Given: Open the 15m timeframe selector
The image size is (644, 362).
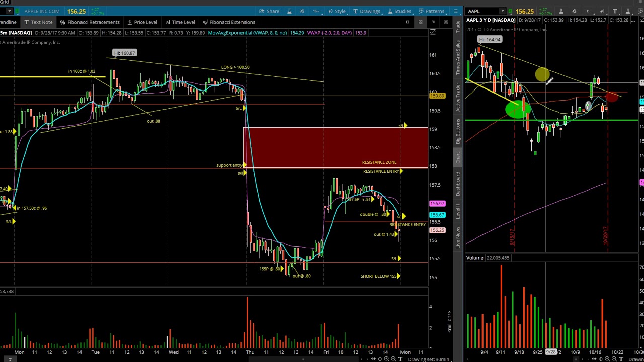Looking at the screenshot, I should tap(316, 11).
